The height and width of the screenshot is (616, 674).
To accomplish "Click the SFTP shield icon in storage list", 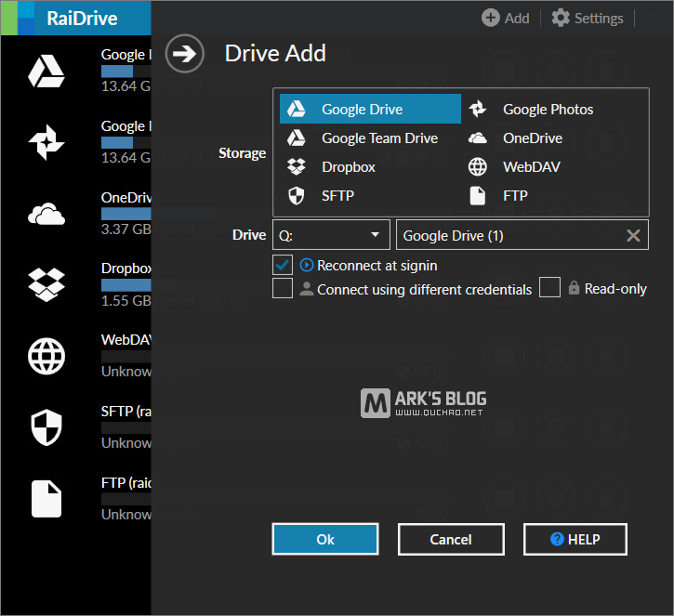I will (x=297, y=195).
